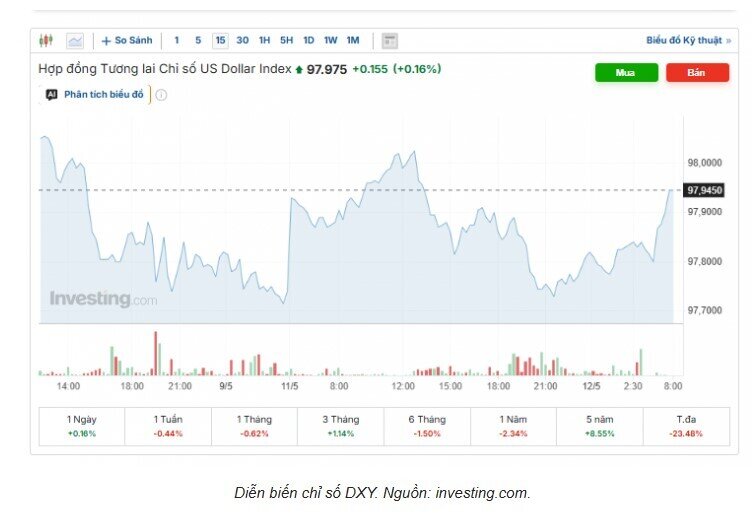This screenshot has height=521, width=755.
Task: Click the 98,0000 axis value
Action: pyautogui.click(x=704, y=163)
